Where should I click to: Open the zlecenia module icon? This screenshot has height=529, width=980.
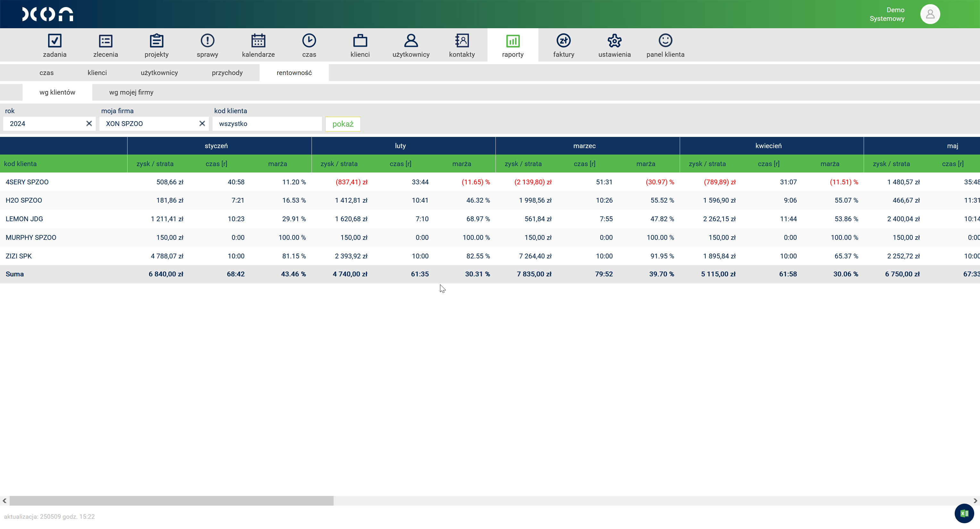pyautogui.click(x=105, y=40)
